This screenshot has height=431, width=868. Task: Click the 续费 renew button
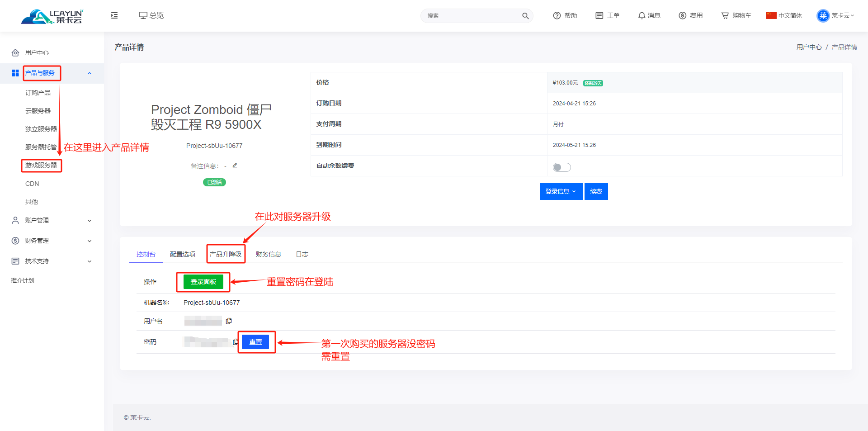tap(596, 191)
